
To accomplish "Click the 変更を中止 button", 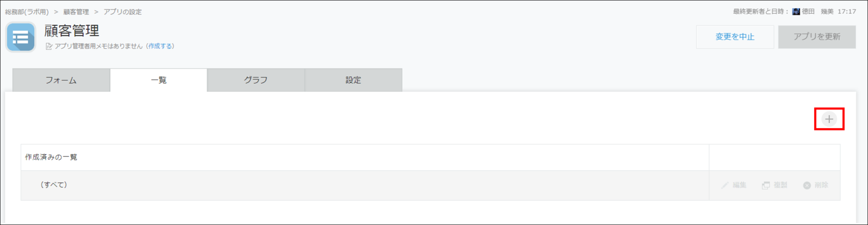I will 735,37.
